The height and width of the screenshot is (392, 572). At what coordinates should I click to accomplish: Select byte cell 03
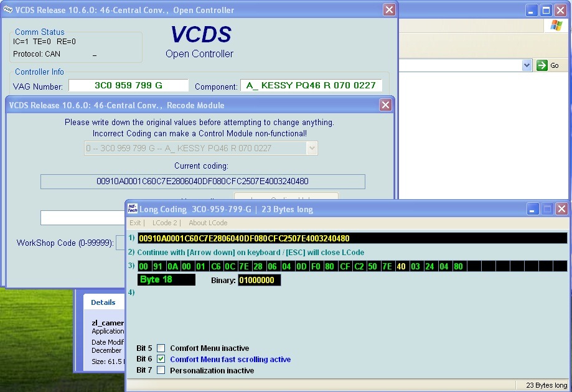point(416,266)
